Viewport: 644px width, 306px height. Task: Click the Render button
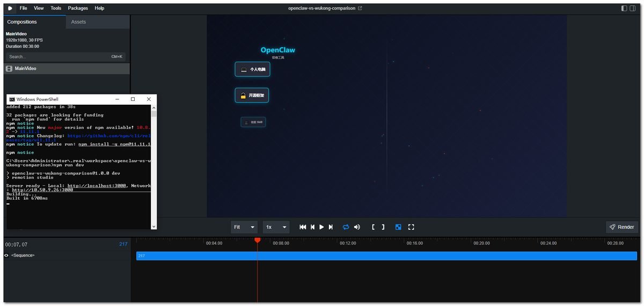point(622,227)
